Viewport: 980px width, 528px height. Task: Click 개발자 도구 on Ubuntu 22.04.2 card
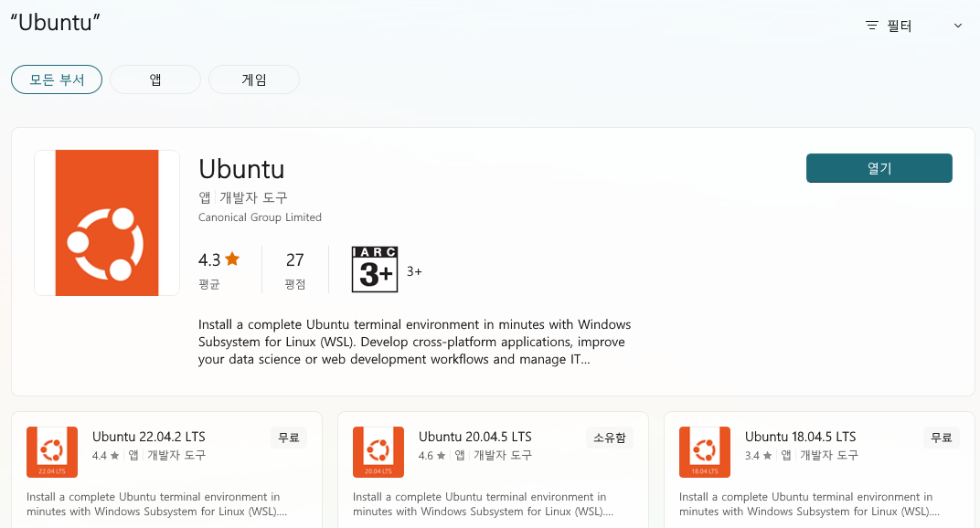176,456
